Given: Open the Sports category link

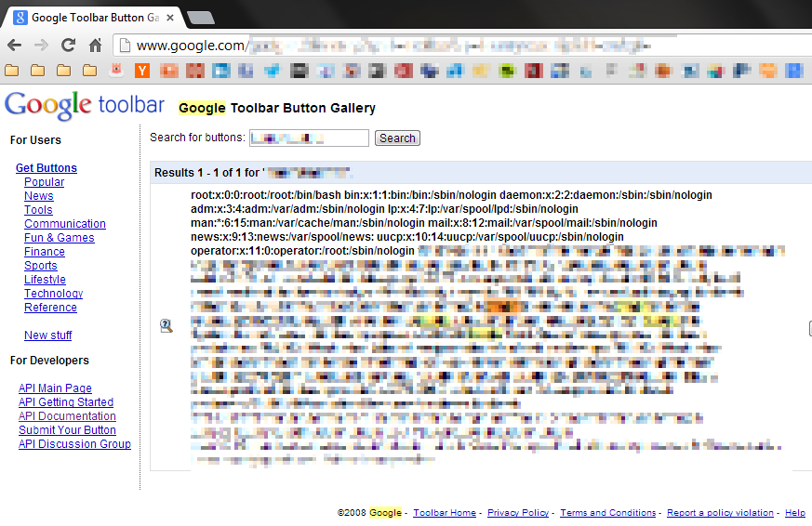Looking at the screenshot, I should tap(40, 266).
